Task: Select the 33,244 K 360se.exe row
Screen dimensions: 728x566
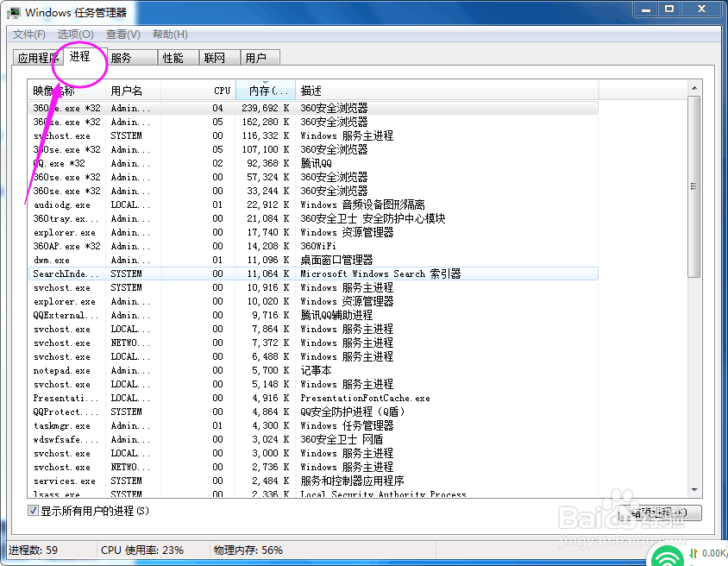Action: 313,191
